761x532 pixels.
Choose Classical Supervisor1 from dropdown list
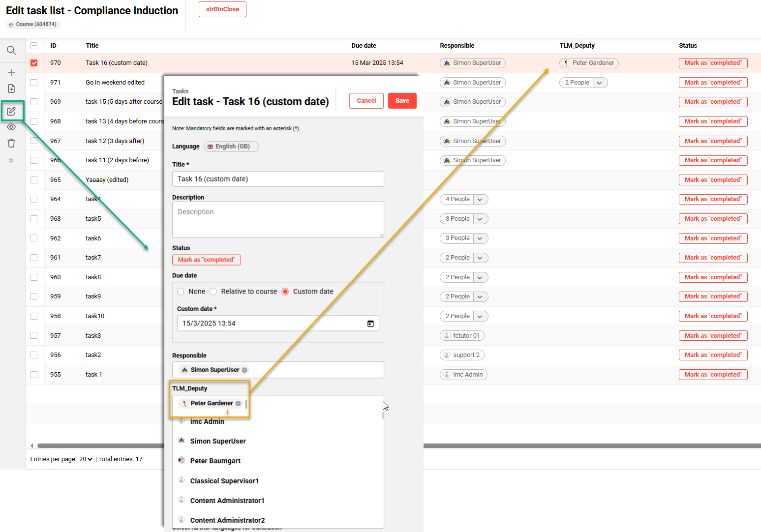pos(224,481)
